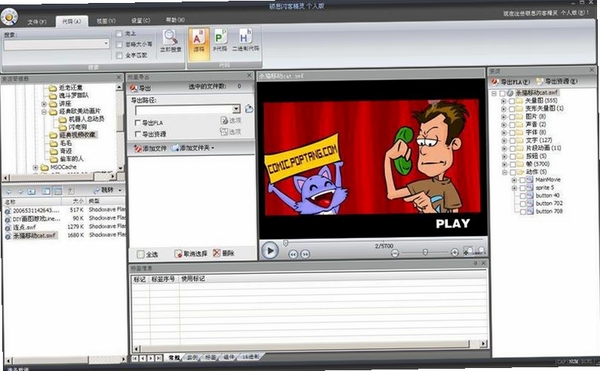Click the button 708 tree item
This screenshot has width=600, height=371.
click(x=549, y=211)
